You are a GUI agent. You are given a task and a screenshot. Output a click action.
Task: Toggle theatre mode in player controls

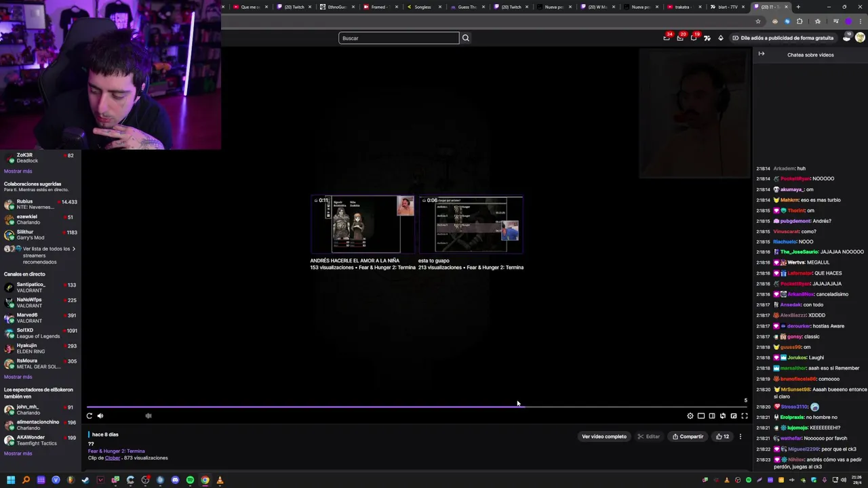tap(712, 416)
